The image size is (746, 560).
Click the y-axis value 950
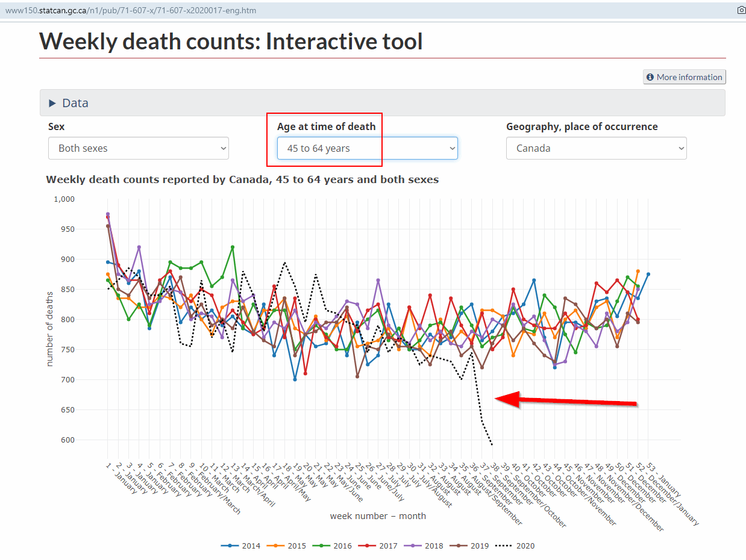pyautogui.click(x=66, y=229)
